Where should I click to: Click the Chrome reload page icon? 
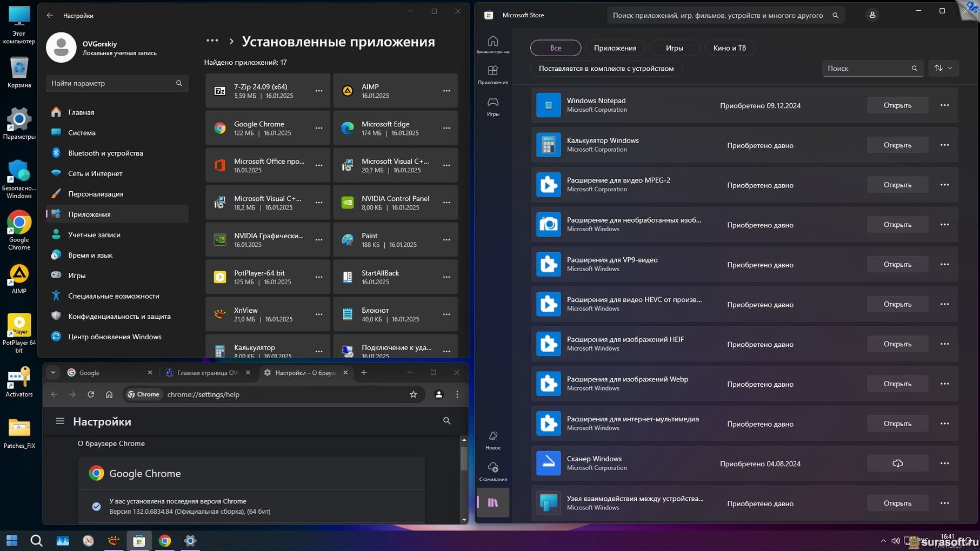(91, 394)
